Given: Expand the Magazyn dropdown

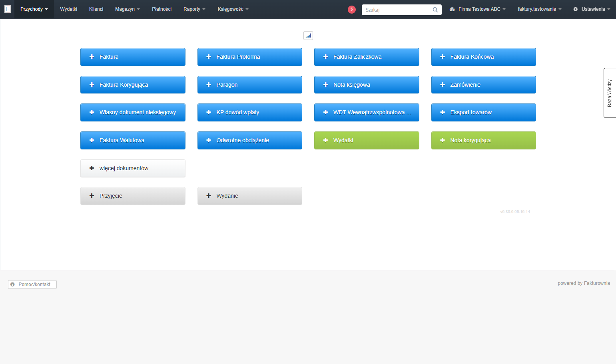Looking at the screenshot, I should (128, 9).
